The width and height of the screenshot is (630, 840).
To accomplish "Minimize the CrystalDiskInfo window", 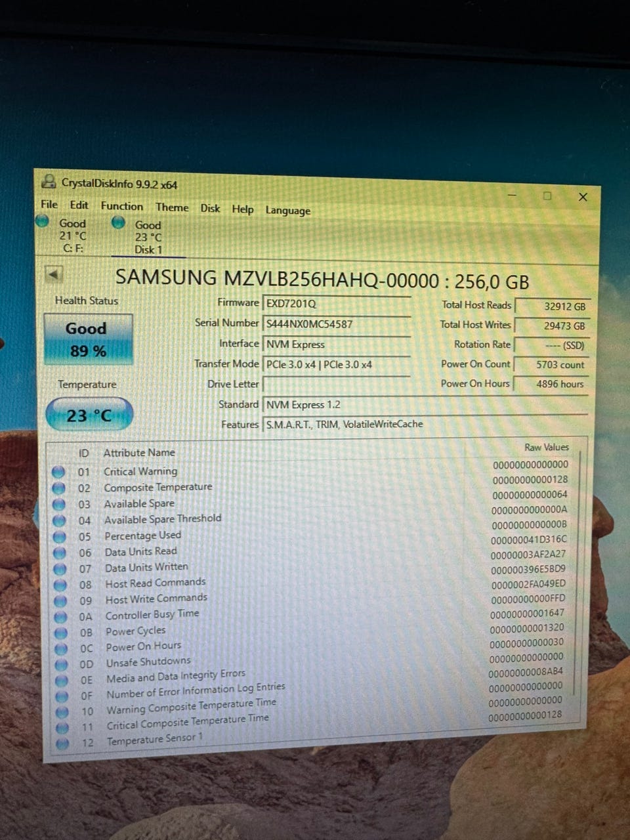I will pos(513,194).
